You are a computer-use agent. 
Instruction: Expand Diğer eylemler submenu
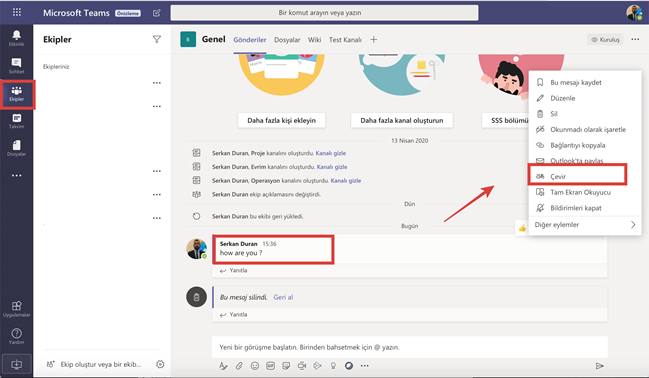584,225
